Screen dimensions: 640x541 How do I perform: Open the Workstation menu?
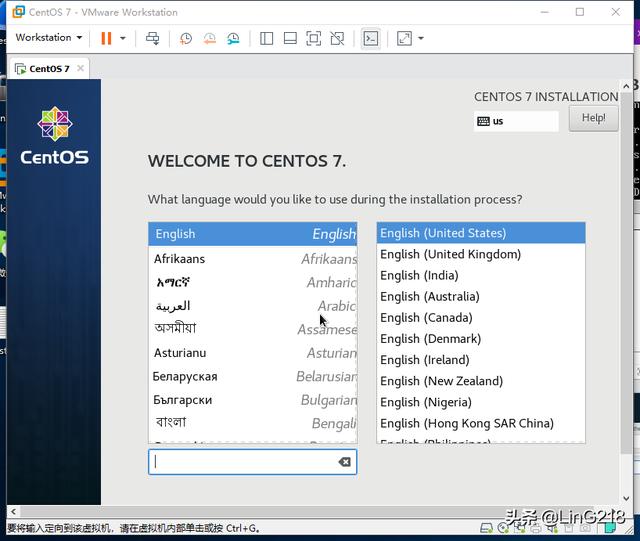pos(49,38)
